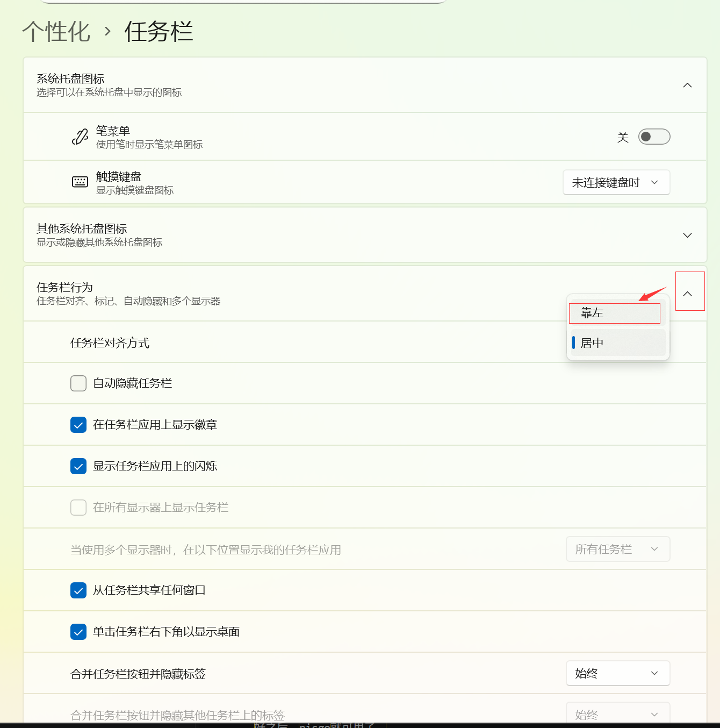Click the 任务栏 page title

[159, 31]
